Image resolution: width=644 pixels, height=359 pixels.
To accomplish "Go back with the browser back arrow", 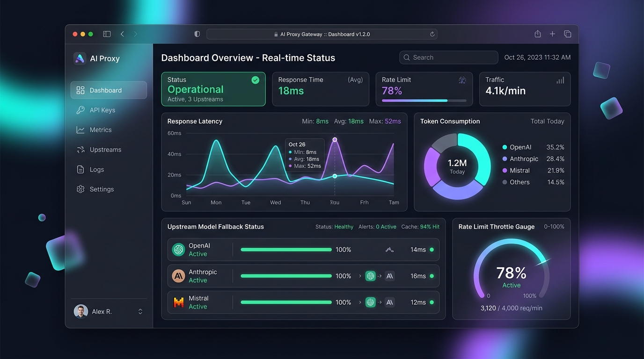I will click(x=122, y=34).
